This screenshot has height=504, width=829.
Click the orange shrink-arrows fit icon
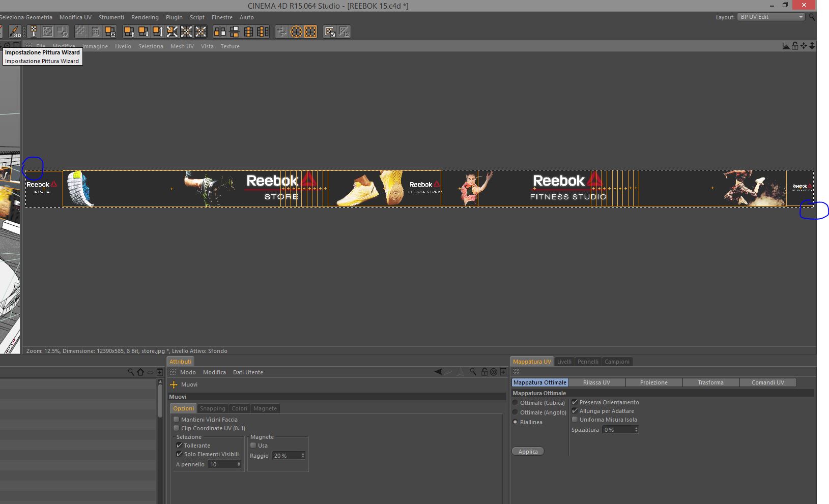click(x=172, y=32)
